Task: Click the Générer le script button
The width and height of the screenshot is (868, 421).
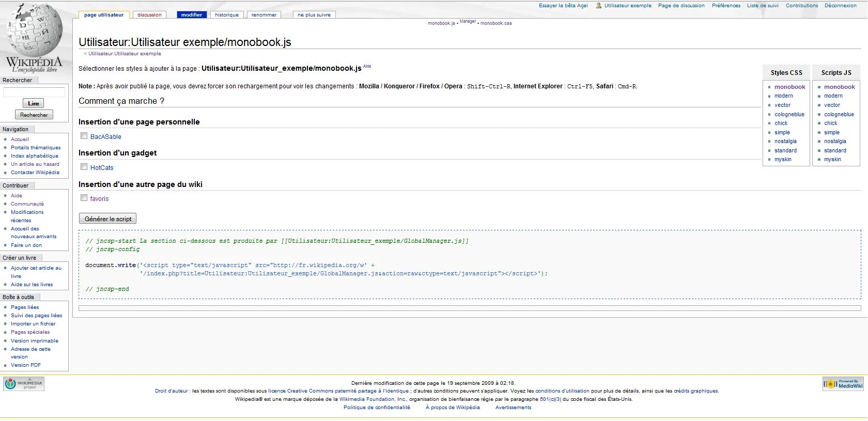Action: pos(108,219)
